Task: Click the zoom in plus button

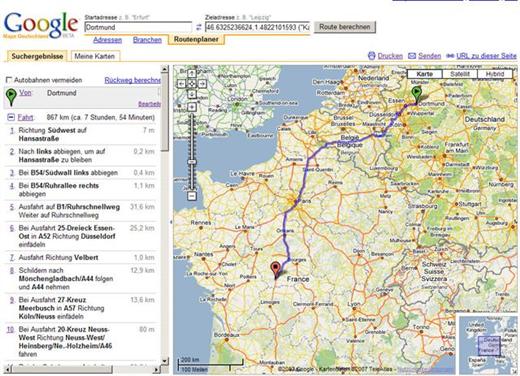Action: [192, 107]
